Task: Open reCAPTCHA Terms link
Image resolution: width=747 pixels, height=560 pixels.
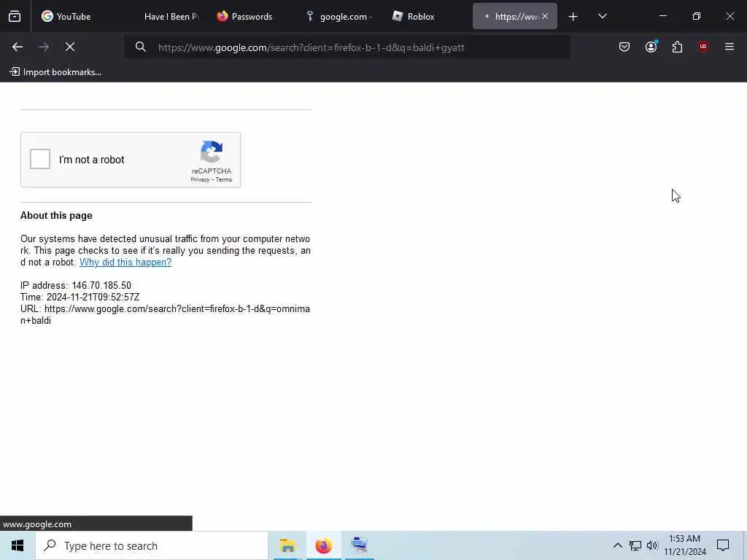Action: click(224, 180)
